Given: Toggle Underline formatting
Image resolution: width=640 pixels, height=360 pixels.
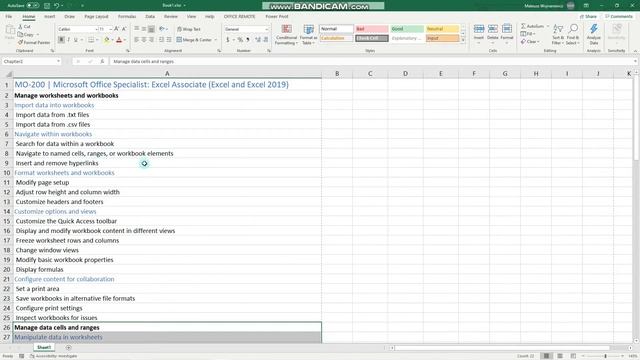Looking at the screenshot, I should (x=76, y=40).
